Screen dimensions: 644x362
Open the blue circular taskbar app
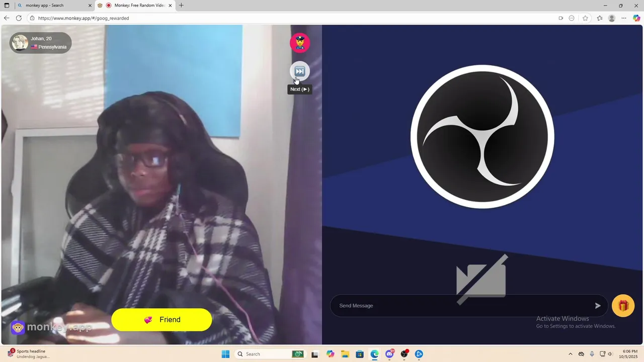[x=419, y=354]
